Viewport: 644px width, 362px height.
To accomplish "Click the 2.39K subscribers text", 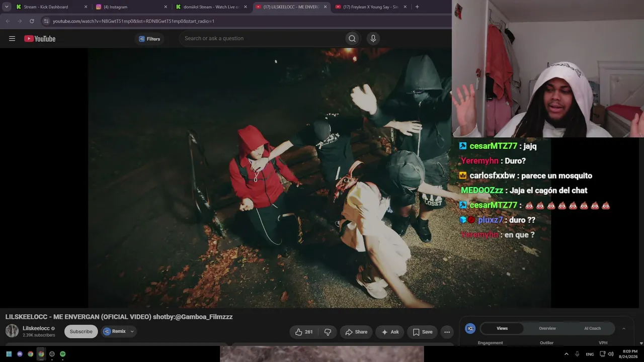I will (x=39, y=335).
